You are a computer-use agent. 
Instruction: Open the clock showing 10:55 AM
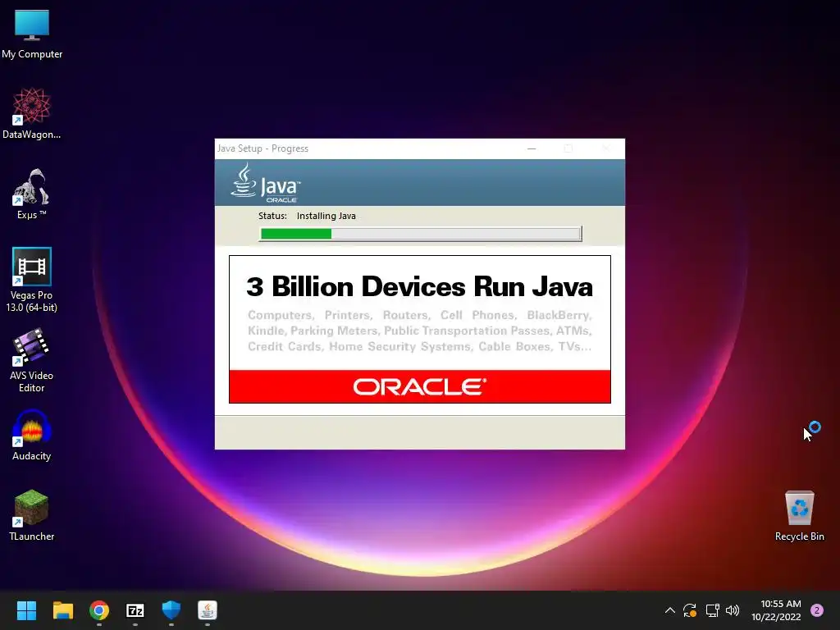pyautogui.click(x=776, y=610)
